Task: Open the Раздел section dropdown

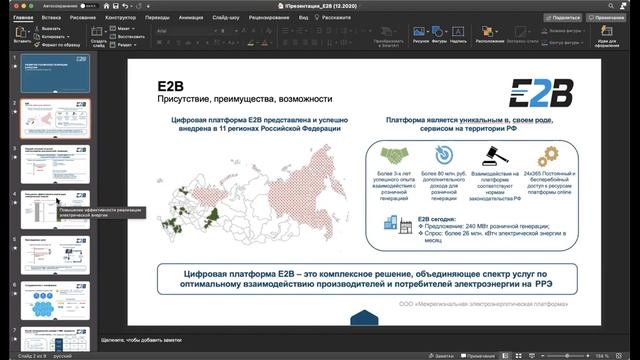Action: [123, 45]
